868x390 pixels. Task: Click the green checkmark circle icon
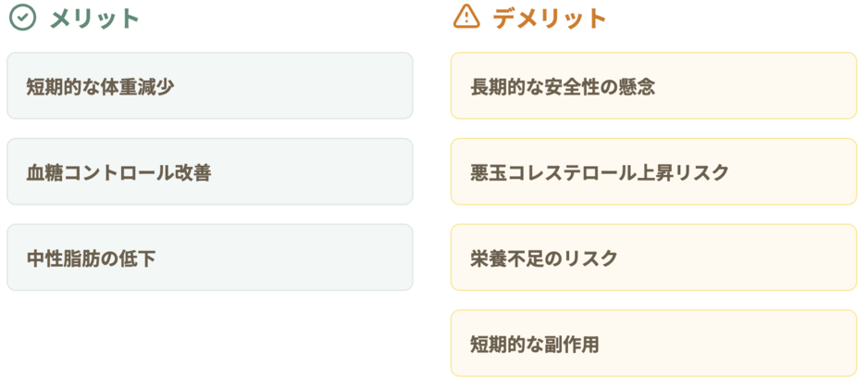[x=23, y=18]
